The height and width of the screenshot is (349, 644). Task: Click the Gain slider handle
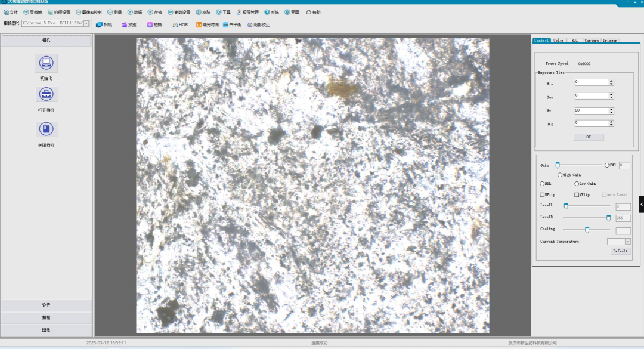click(x=558, y=165)
